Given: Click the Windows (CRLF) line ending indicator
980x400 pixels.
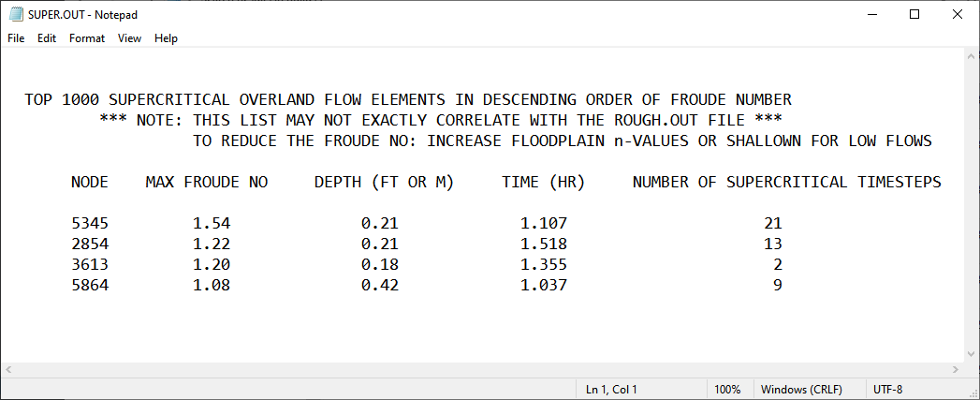Looking at the screenshot, I should (x=800, y=390).
